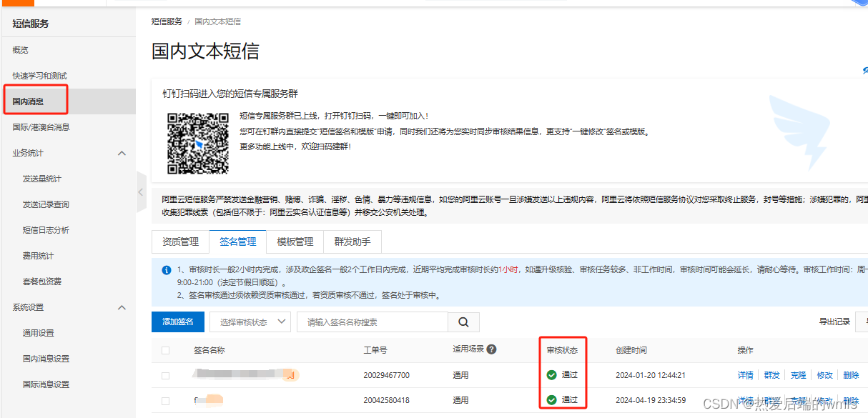Viewport: 868px width, 418px height.
Task: Open the 选择审核状态 dropdown
Action: (x=250, y=322)
